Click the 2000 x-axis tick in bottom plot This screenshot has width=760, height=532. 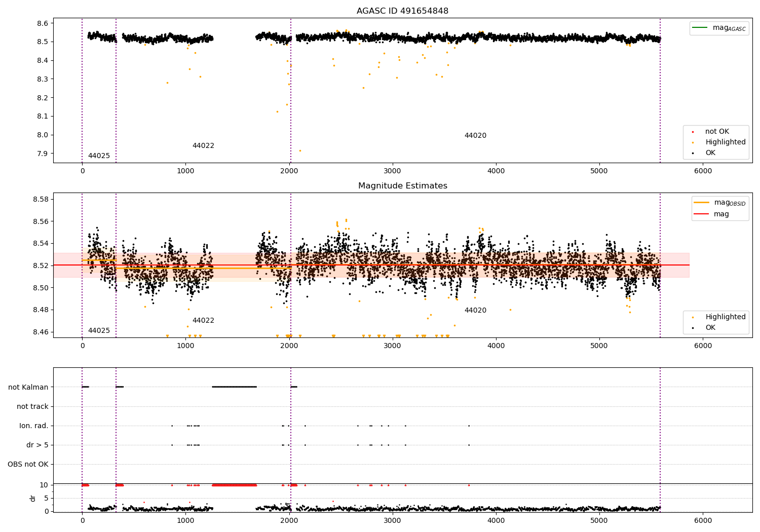[x=289, y=520]
